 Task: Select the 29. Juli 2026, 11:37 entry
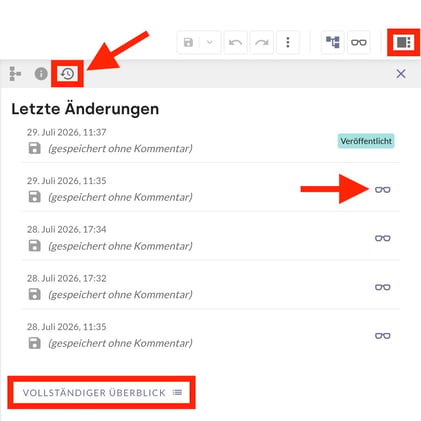point(211,141)
